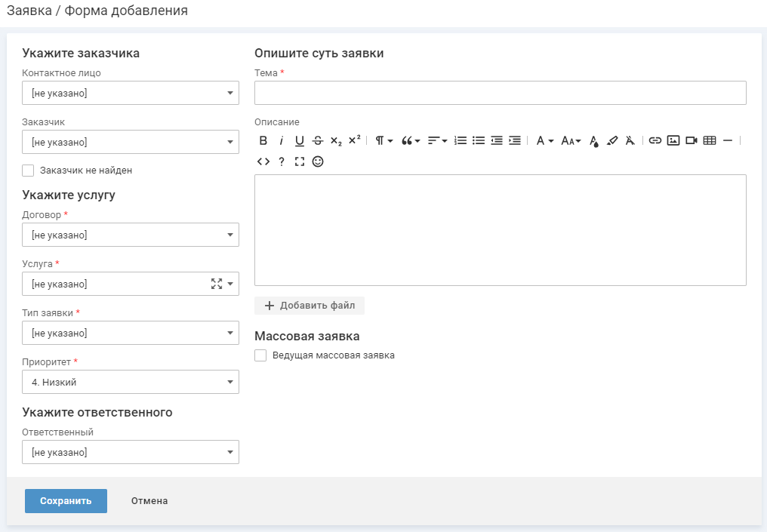767x532 pixels.
Task: Switch editor to code view
Action: click(x=263, y=161)
